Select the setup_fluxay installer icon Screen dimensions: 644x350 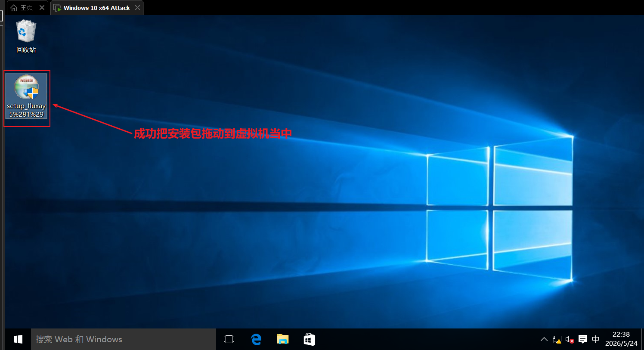[26, 96]
